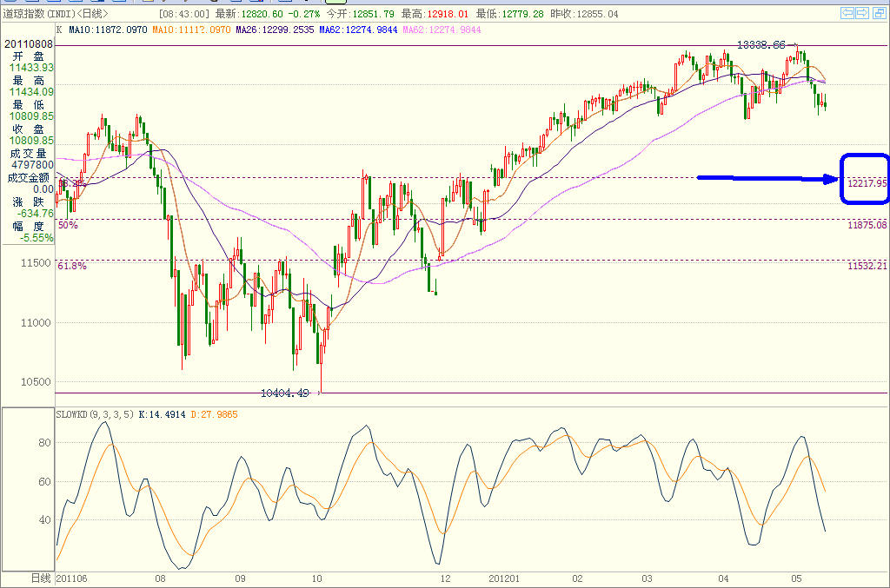Click the 201106 date axis marker
Viewport: 890px width, 588px height.
tap(71, 579)
